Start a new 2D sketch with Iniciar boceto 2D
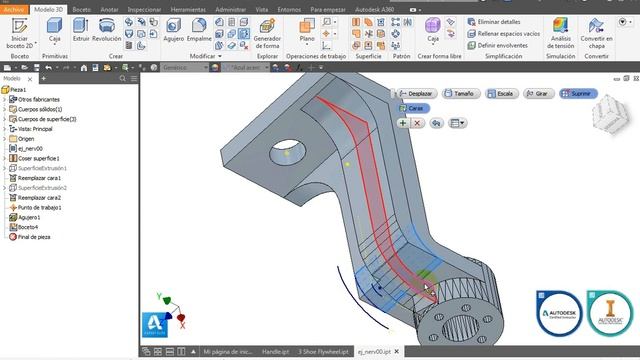Viewport: 640px width, 360px height. pyautogui.click(x=19, y=33)
